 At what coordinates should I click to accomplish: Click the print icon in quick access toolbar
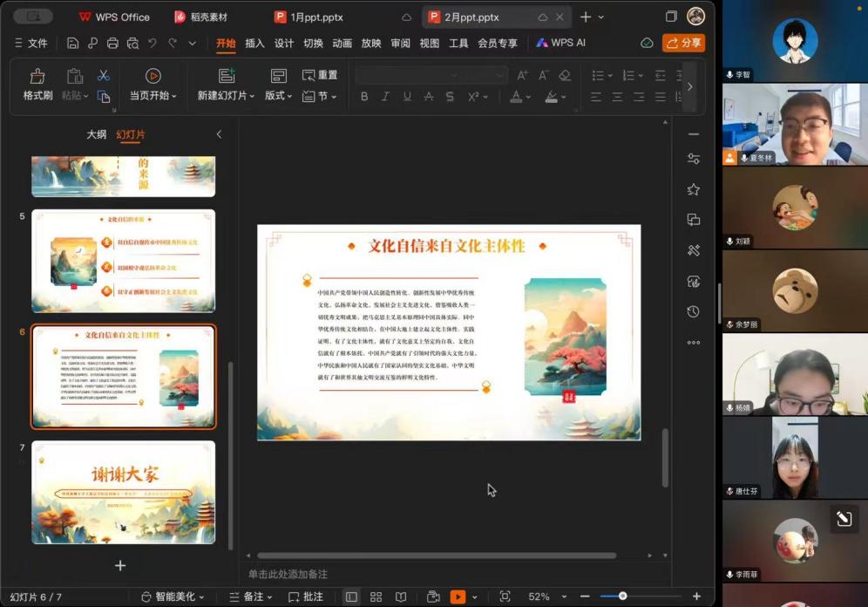click(112, 43)
